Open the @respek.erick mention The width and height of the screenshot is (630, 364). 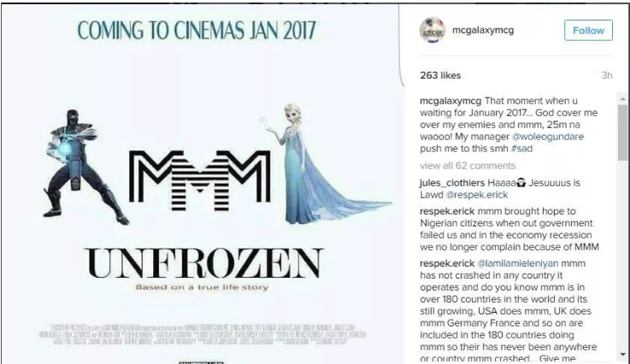click(477, 195)
